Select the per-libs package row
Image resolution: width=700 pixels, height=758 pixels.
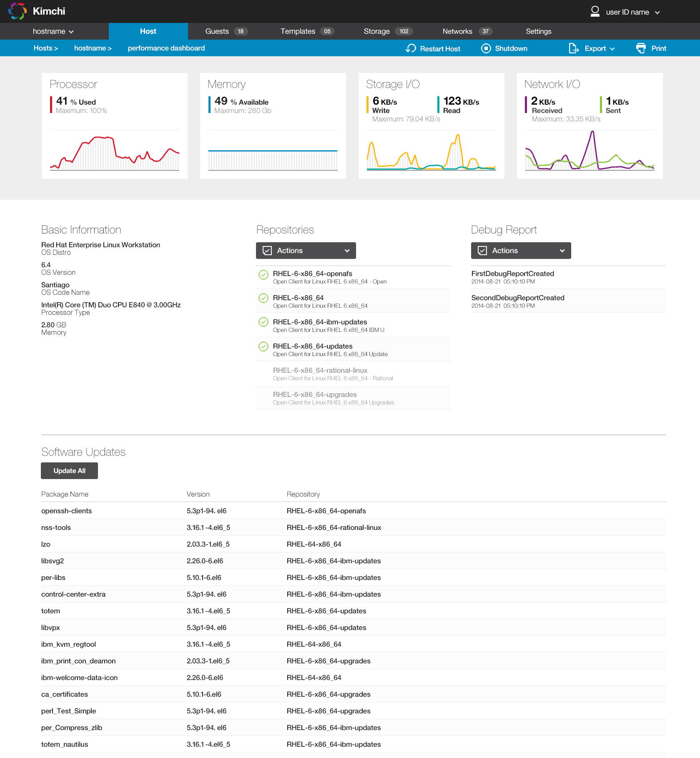(354, 577)
